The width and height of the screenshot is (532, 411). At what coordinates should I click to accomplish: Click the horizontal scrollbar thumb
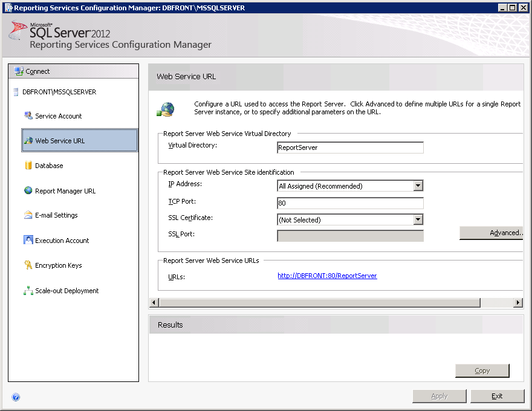(x=320, y=302)
